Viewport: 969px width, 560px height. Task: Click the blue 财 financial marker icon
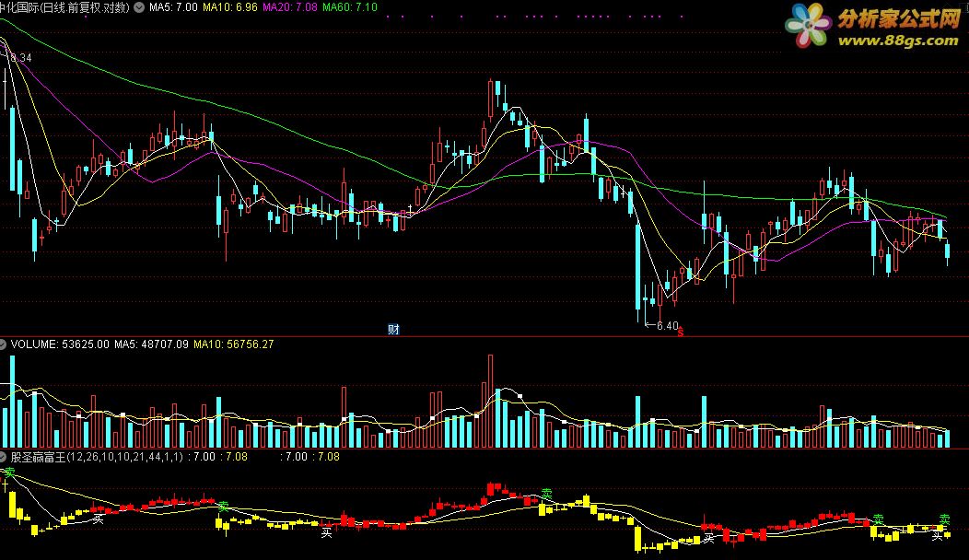tap(393, 330)
